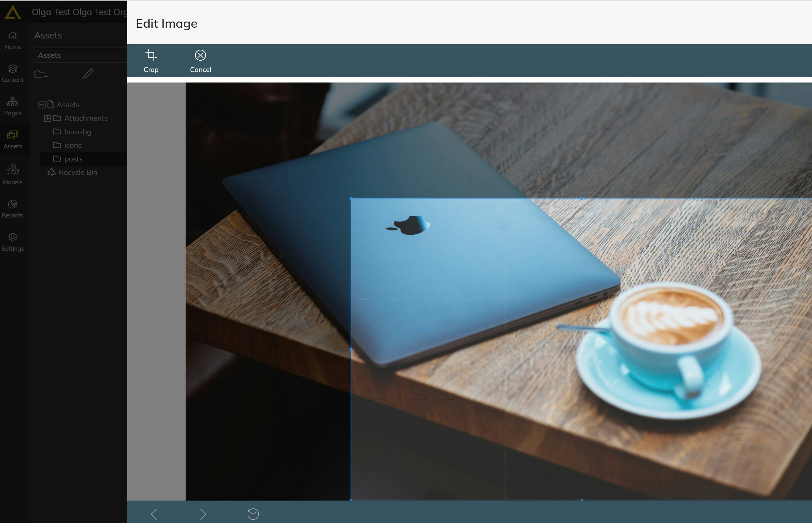The width and height of the screenshot is (812, 523).
Task: Expand the Attachments folder
Action: (x=48, y=118)
